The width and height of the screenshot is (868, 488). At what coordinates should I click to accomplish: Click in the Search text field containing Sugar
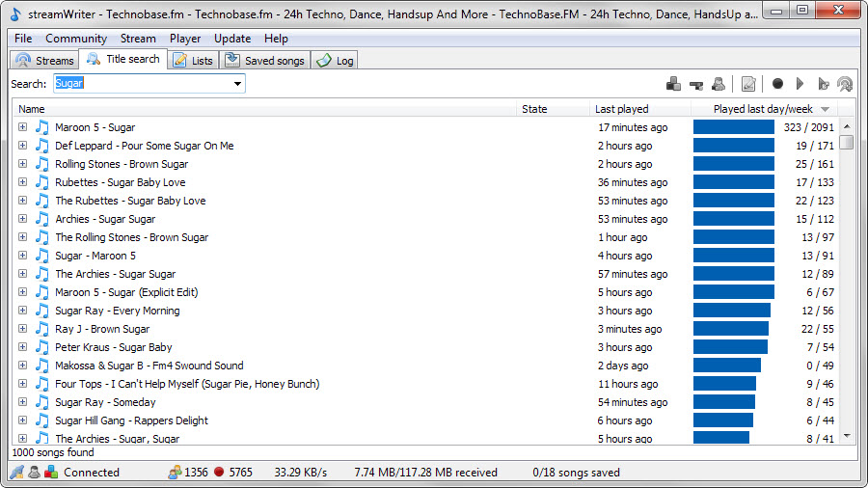coord(142,84)
